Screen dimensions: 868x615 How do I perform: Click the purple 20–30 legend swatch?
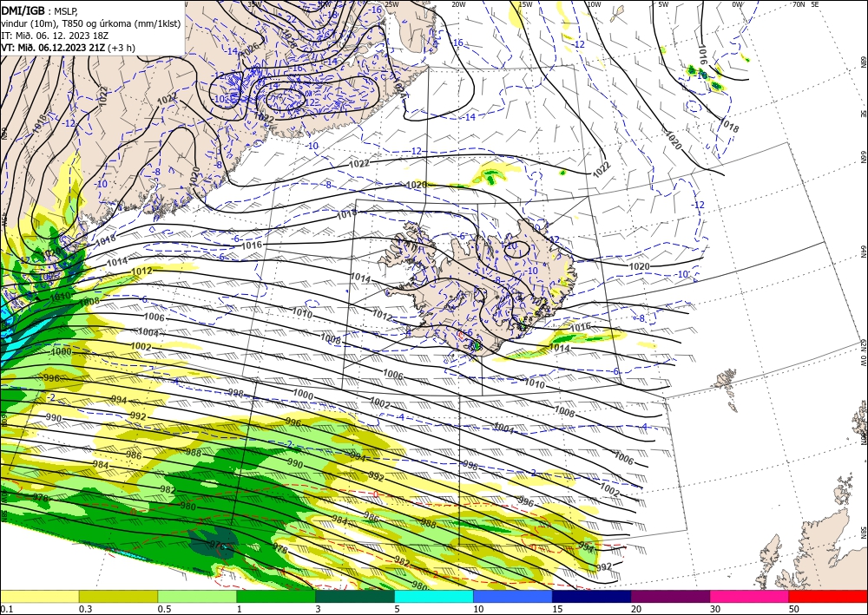click(670, 596)
